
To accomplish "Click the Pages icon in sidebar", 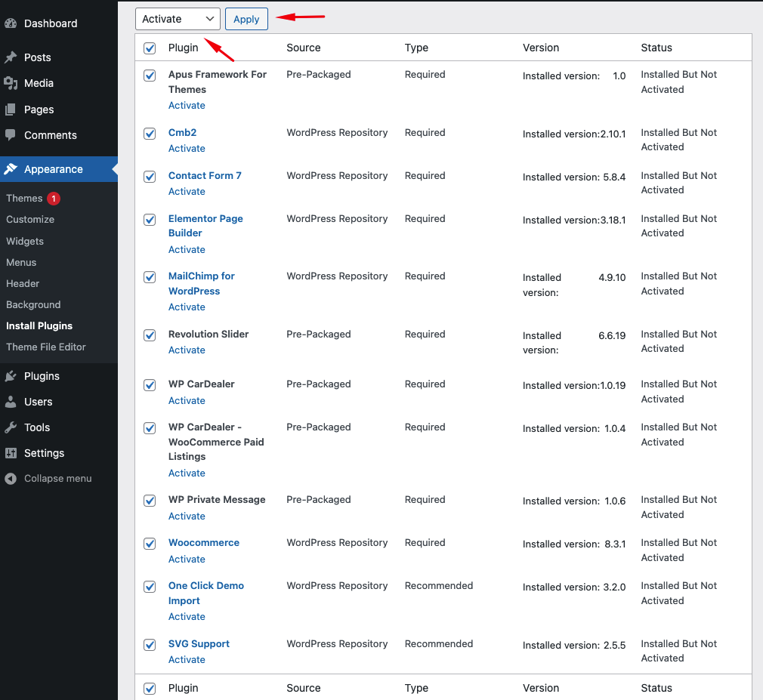I will pos(11,109).
